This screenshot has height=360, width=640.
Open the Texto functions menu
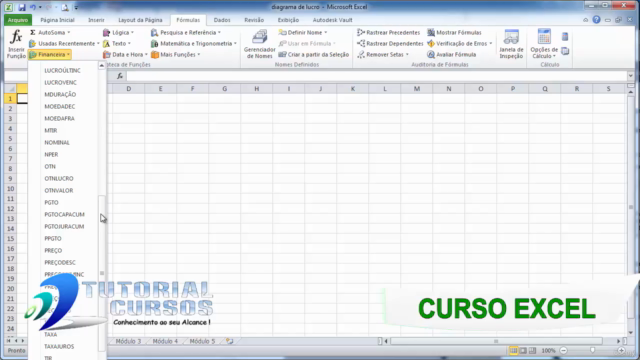click(x=117, y=43)
